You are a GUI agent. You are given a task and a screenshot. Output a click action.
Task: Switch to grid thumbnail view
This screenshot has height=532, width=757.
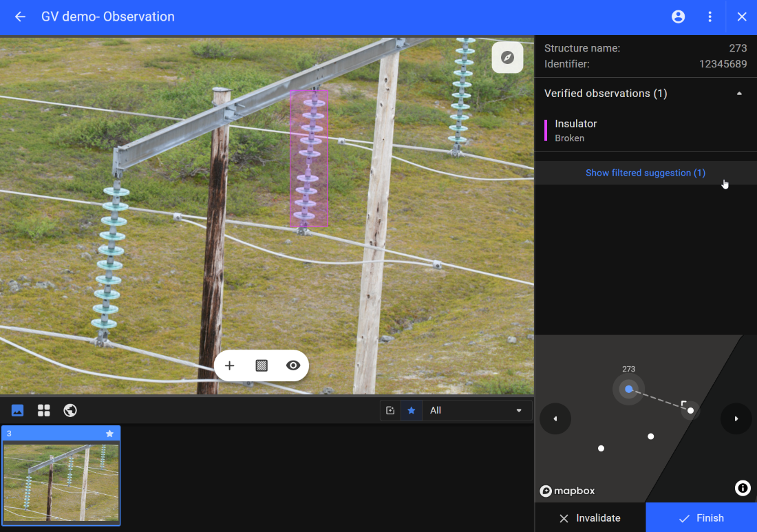[x=44, y=410]
